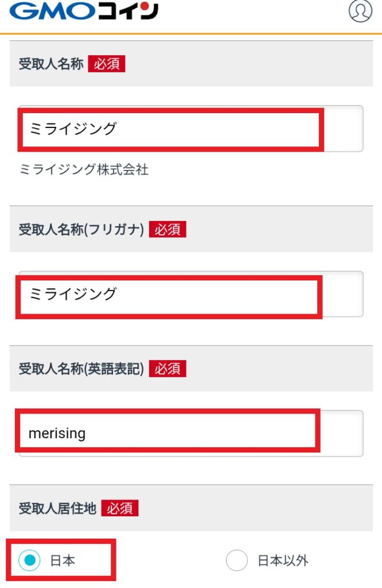Image resolution: width=382 pixels, height=588 pixels.
Task: Click the 受取人名称 input field
Action: 190,129
